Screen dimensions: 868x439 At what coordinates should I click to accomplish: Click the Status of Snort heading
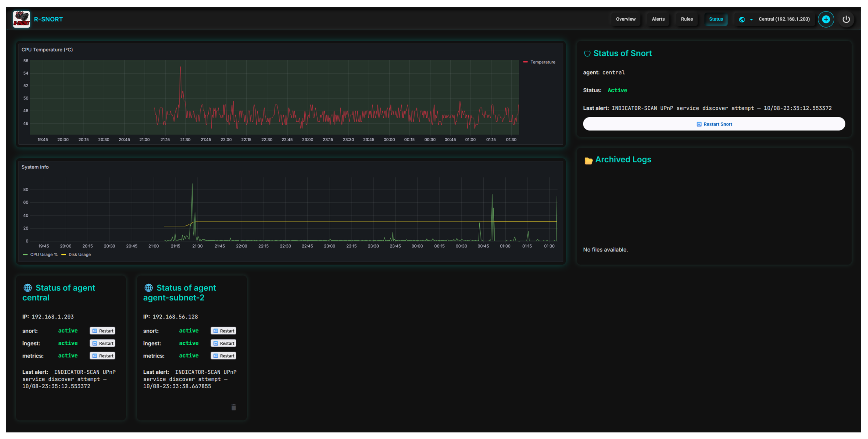tap(622, 53)
